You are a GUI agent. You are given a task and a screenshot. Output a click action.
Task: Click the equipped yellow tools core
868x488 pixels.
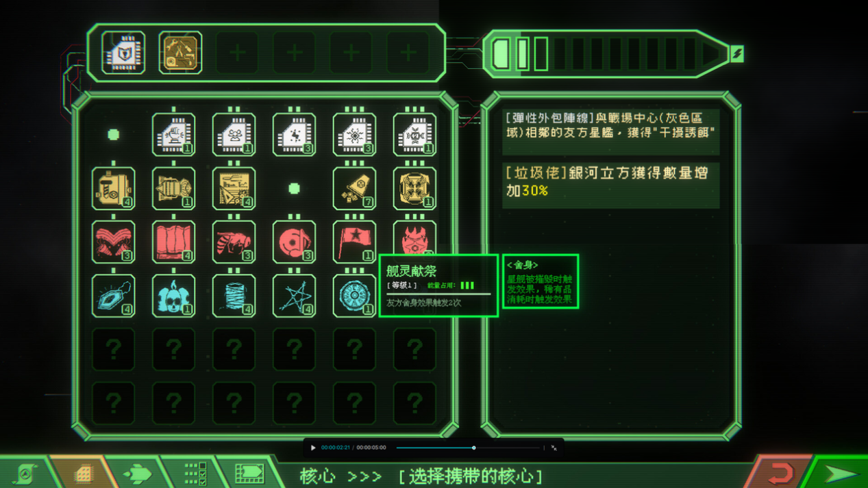[180, 53]
